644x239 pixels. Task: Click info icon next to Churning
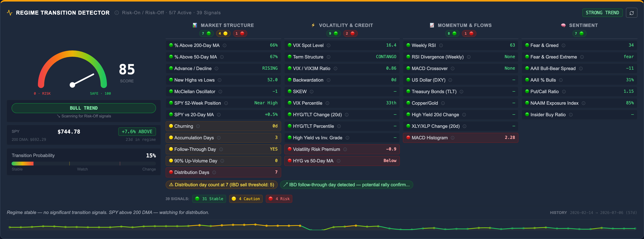198,126
